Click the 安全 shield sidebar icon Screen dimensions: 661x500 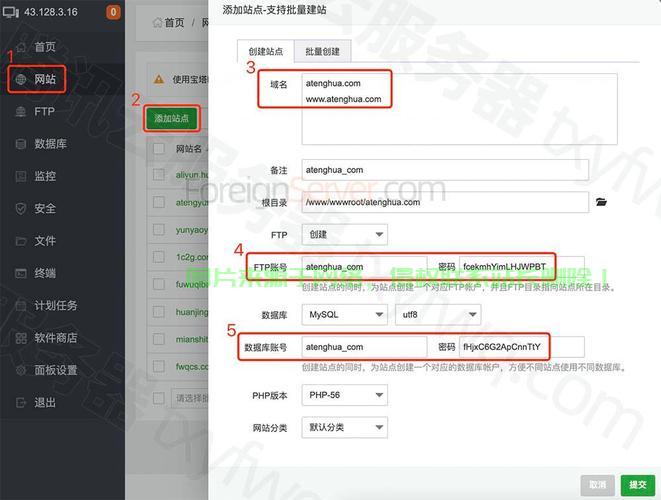click(x=21, y=208)
